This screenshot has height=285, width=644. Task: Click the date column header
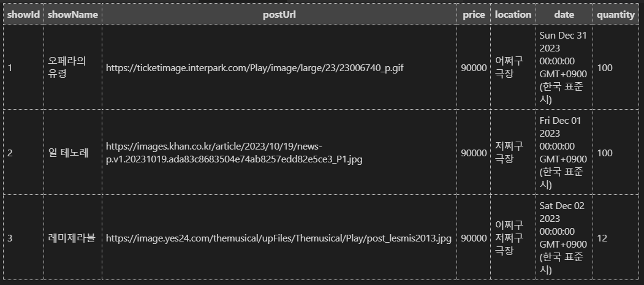[x=564, y=14]
